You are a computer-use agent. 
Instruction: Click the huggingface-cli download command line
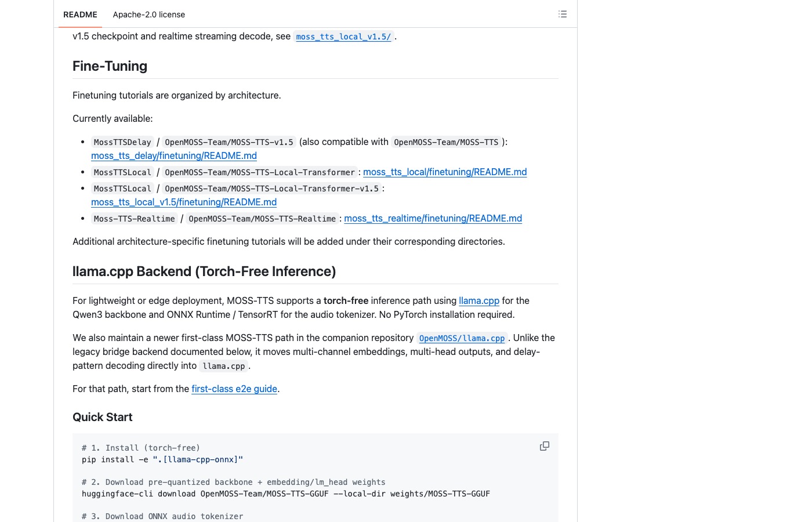tap(286, 494)
